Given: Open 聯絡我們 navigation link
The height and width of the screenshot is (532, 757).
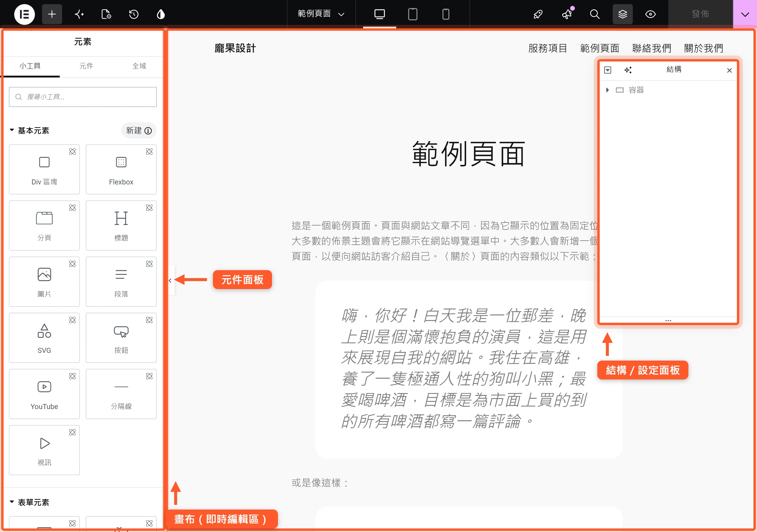Looking at the screenshot, I should (651, 48).
